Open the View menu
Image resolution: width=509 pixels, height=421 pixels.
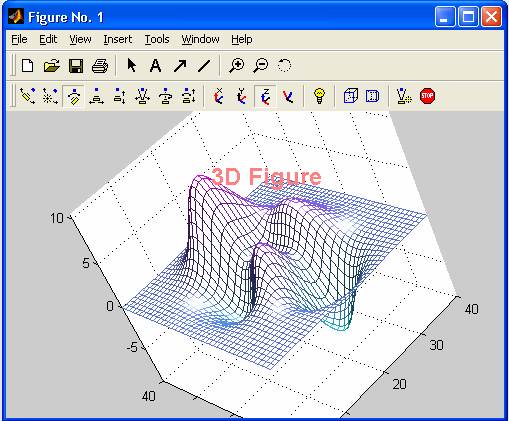click(x=80, y=39)
